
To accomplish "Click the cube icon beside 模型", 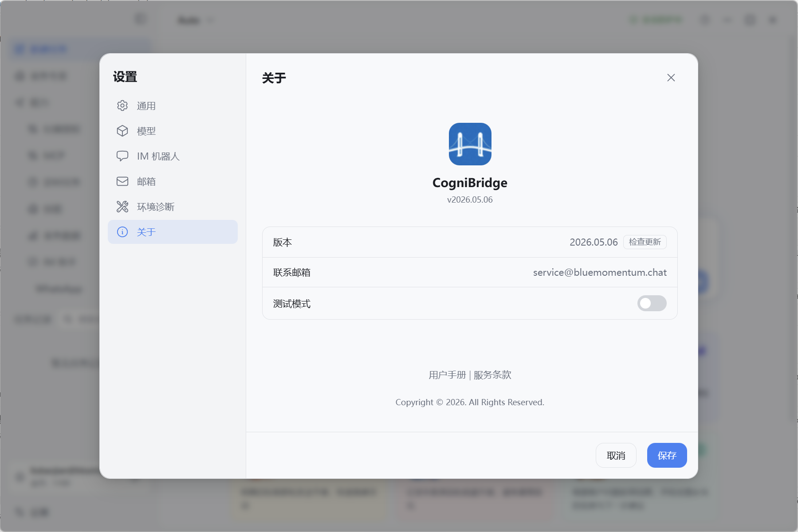I will pyautogui.click(x=122, y=131).
